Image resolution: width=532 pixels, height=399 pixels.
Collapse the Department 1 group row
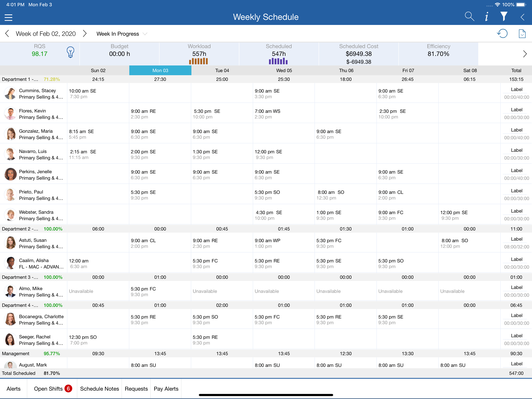point(266,79)
